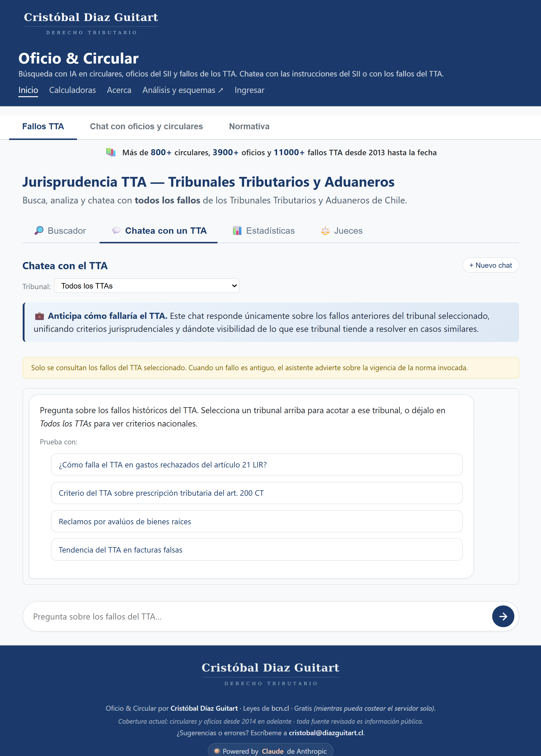The image size is (541, 756).
Task: Pick the facturas falsas suggested question
Action: coord(257,550)
